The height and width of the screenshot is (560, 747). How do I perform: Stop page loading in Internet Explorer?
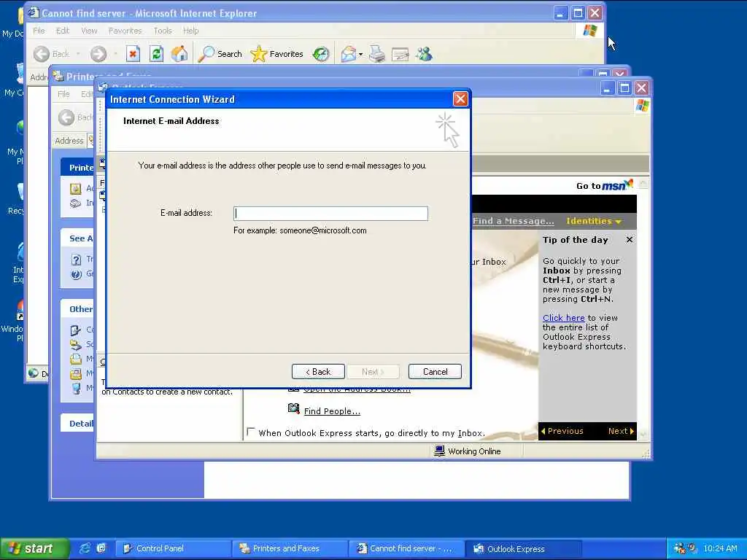133,54
